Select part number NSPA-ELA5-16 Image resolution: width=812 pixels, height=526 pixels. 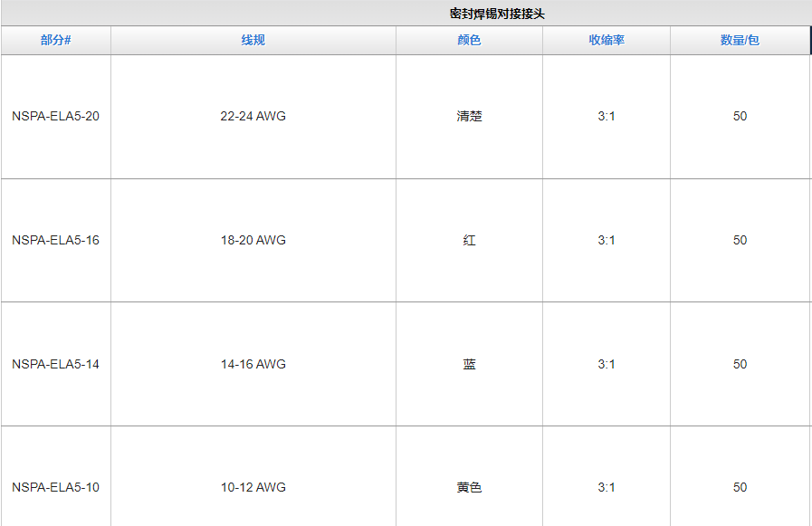click(55, 240)
